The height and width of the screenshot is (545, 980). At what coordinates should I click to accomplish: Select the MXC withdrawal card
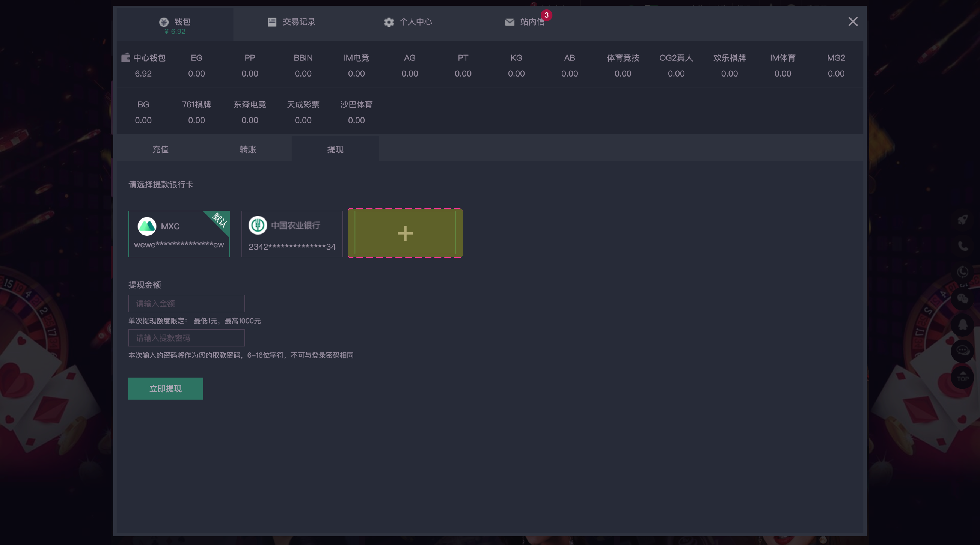click(179, 234)
